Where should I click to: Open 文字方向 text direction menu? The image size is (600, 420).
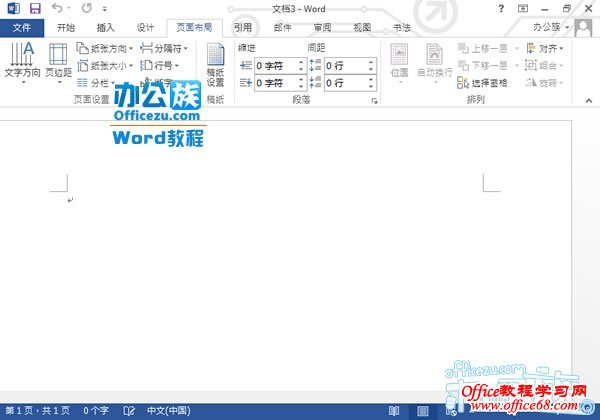[x=22, y=63]
